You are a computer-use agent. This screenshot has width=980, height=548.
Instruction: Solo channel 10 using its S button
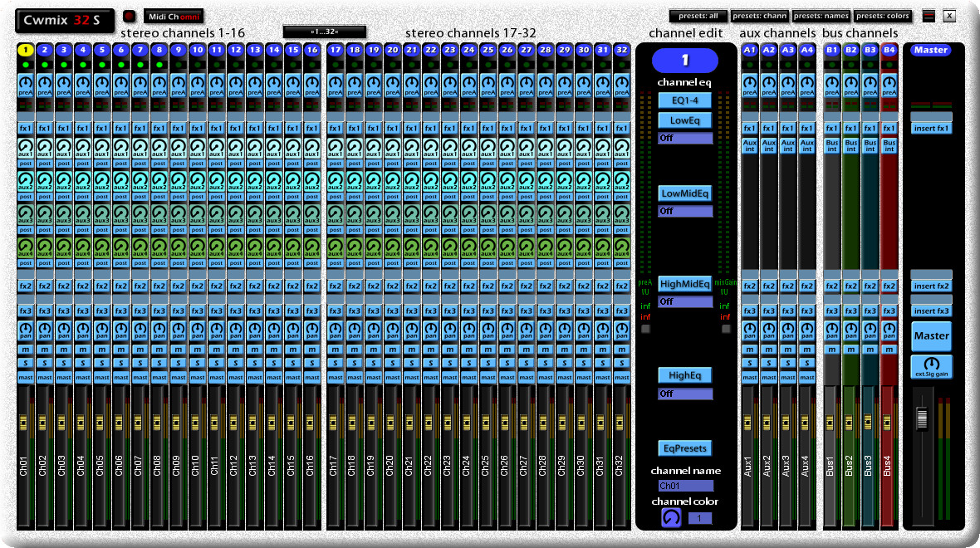point(196,363)
